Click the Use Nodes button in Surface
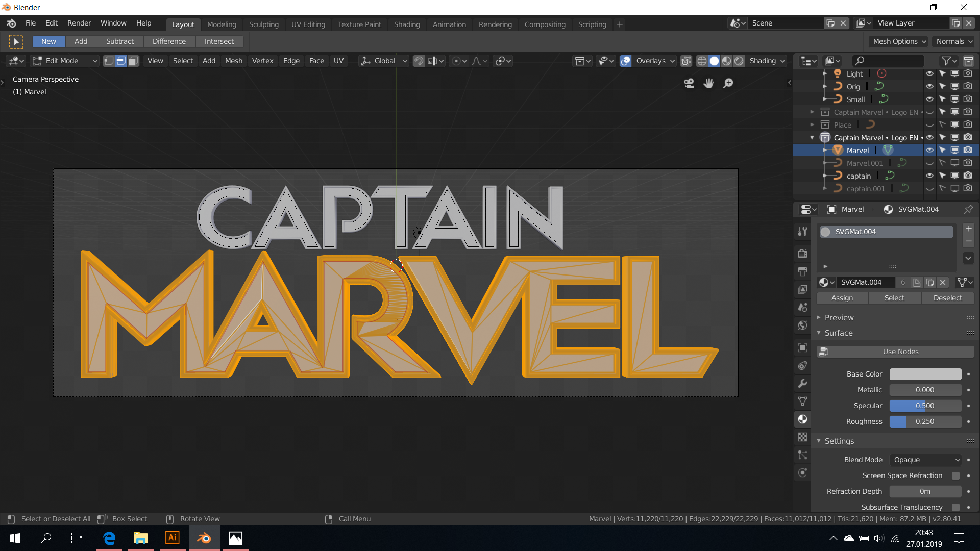This screenshot has width=980, height=551. click(900, 350)
